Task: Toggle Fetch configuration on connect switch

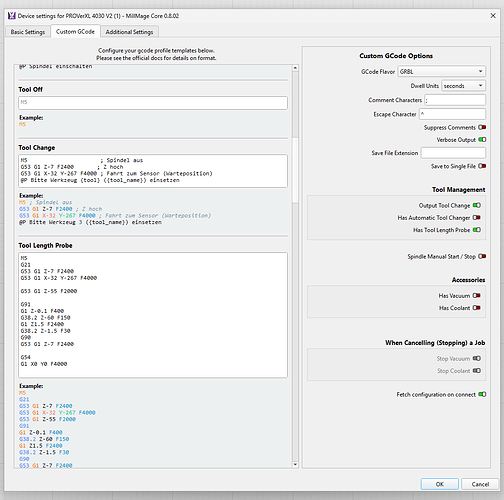Action: [x=482, y=394]
